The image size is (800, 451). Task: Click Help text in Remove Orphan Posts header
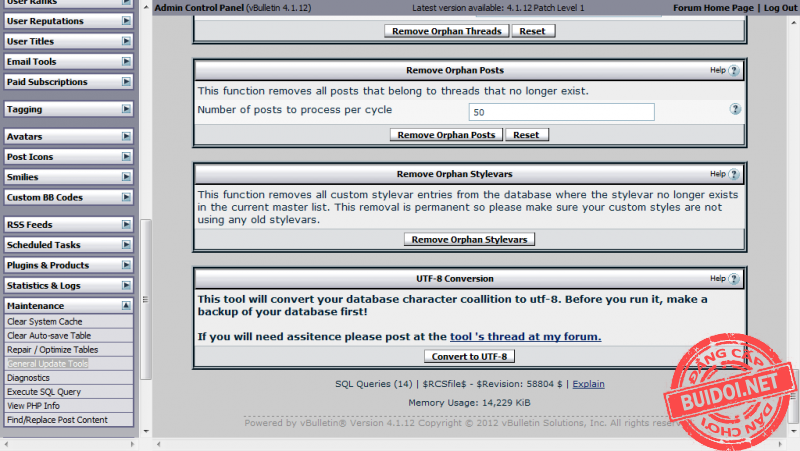click(718, 70)
